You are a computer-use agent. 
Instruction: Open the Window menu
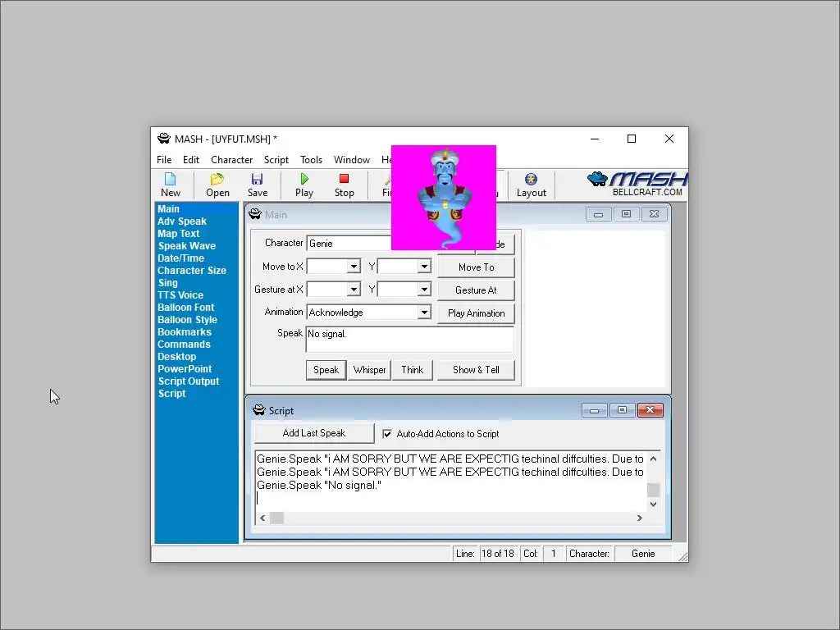pos(351,160)
